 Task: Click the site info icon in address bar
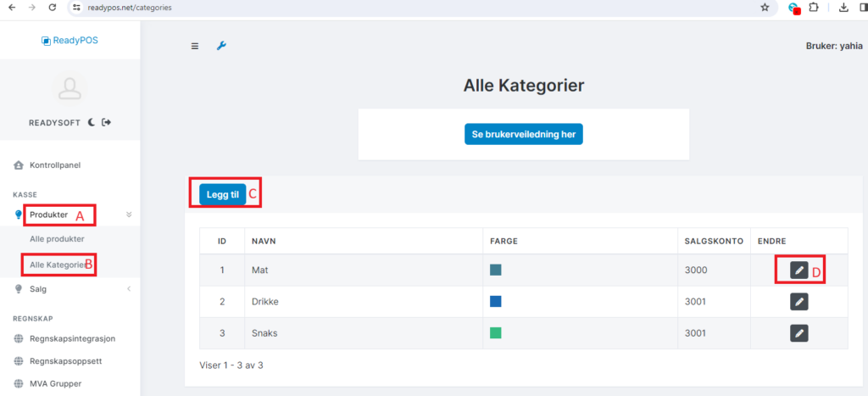point(77,8)
